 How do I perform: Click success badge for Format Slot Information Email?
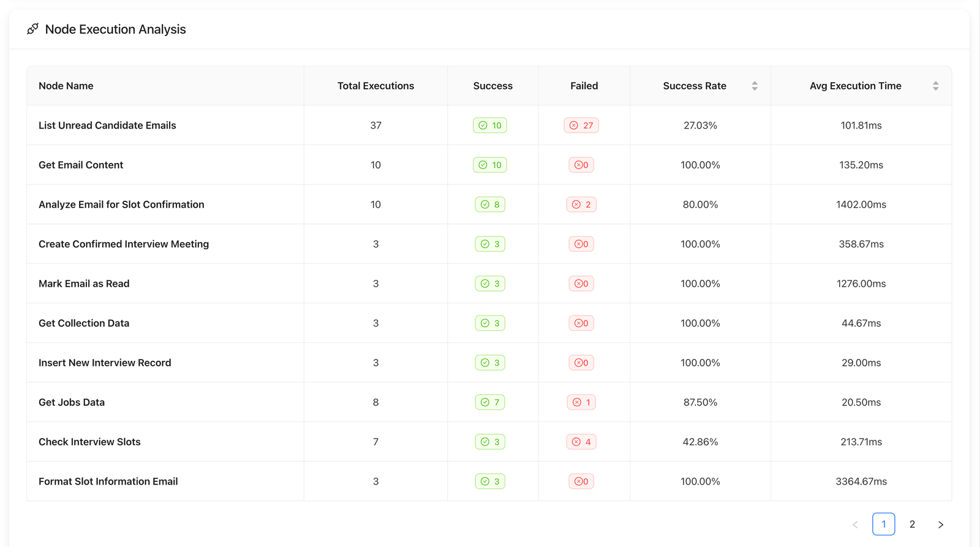click(490, 481)
